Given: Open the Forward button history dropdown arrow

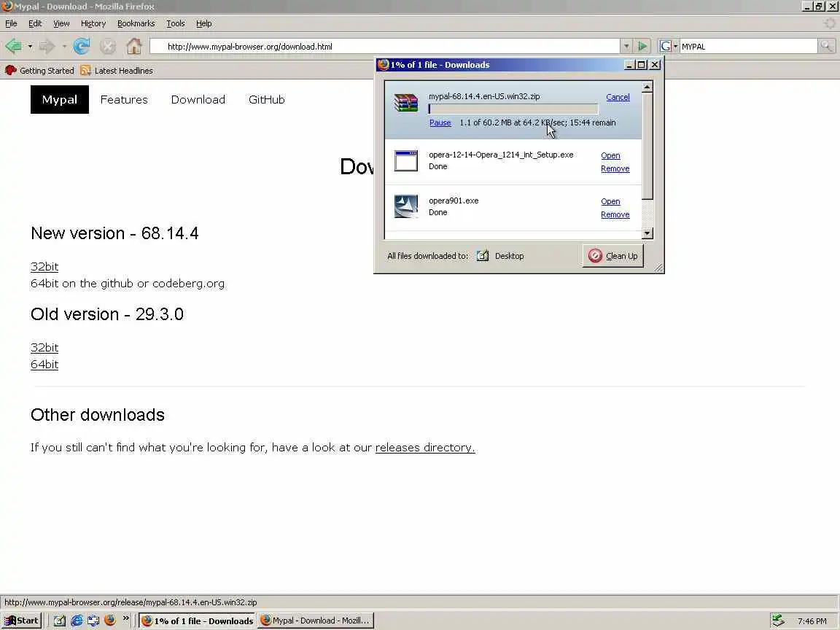Looking at the screenshot, I should pyautogui.click(x=64, y=47).
